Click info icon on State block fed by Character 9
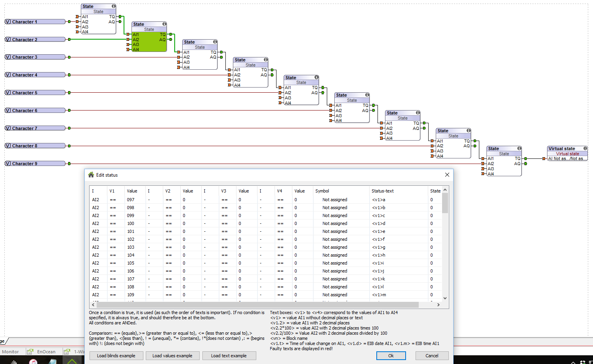 519,149
